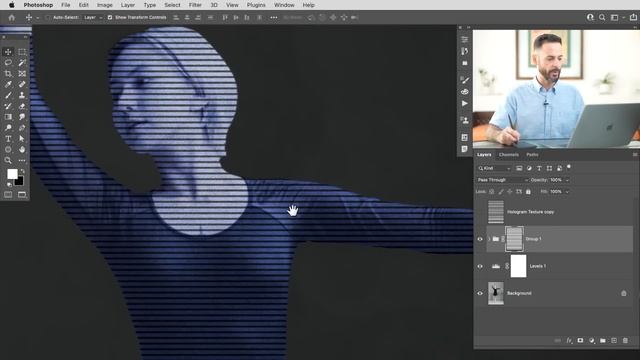
Task: Select the Move tool
Action: point(8,52)
